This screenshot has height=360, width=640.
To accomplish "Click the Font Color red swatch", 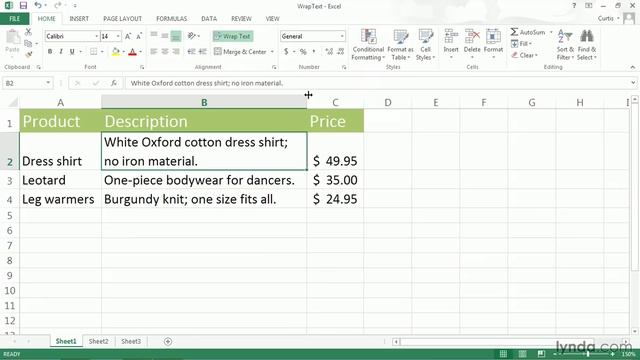I will (132, 52).
